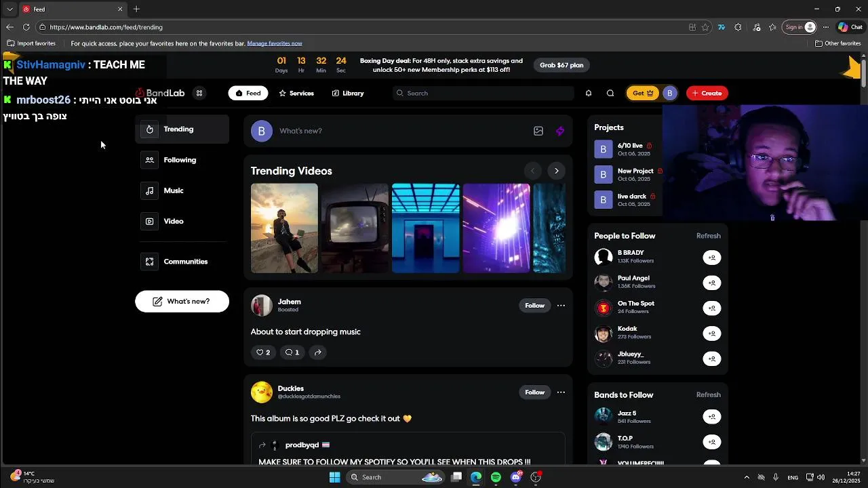Open Spotify from the taskbar
The image size is (868, 488).
pyautogui.click(x=496, y=477)
